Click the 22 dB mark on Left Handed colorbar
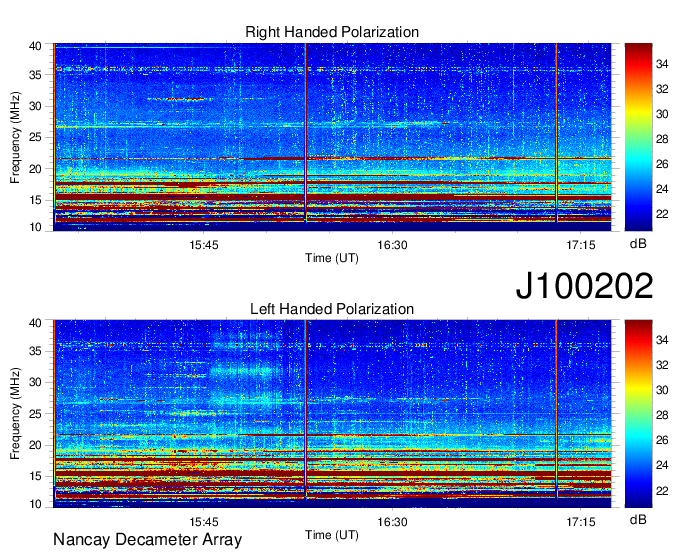 coord(662,491)
